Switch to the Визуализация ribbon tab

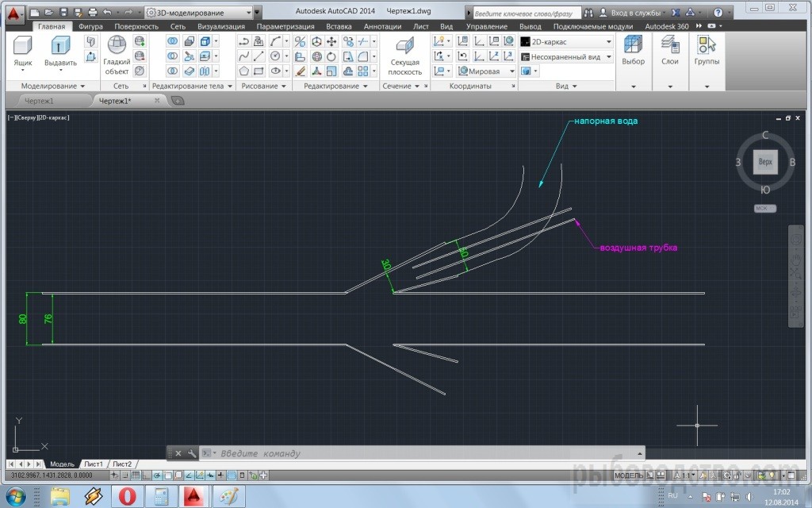(x=221, y=26)
